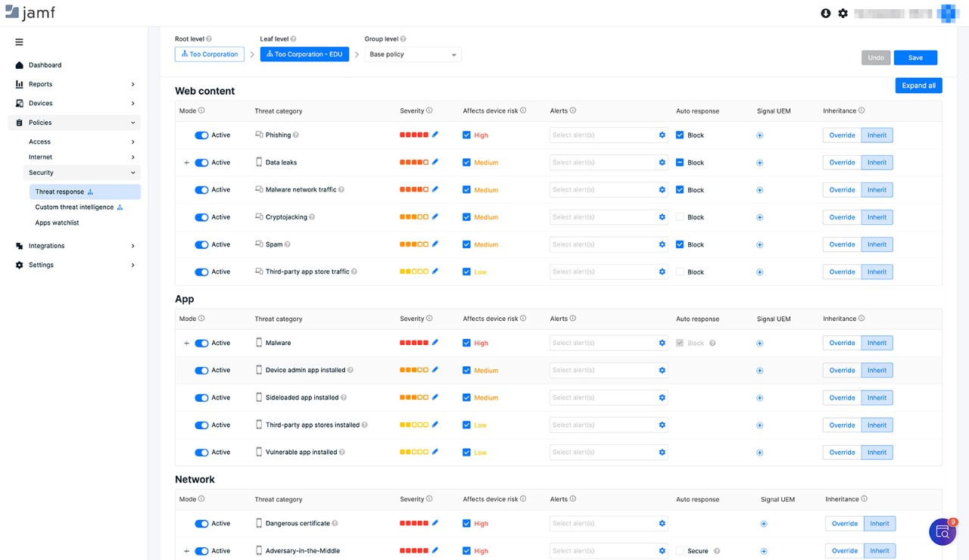Edit severity for Malware with pencil icon
This screenshot has height=560, width=969.
click(x=435, y=343)
